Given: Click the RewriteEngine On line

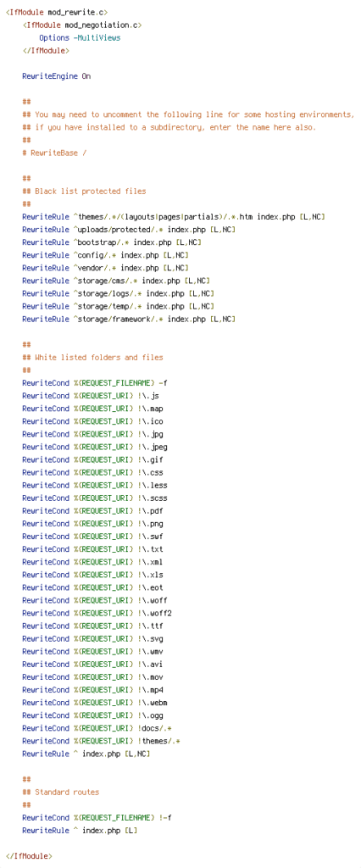Looking at the screenshot, I should [57, 75].
